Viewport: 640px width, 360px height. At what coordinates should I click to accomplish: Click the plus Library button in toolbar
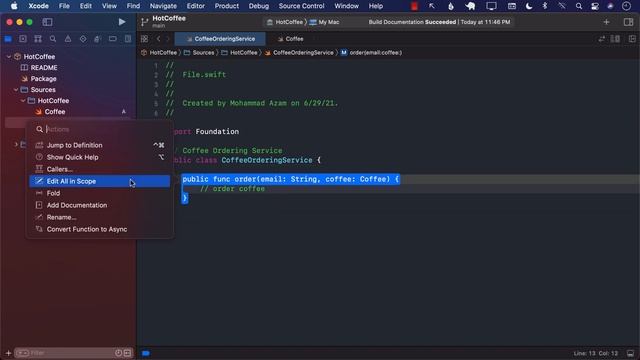pyautogui.click(x=606, y=22)
